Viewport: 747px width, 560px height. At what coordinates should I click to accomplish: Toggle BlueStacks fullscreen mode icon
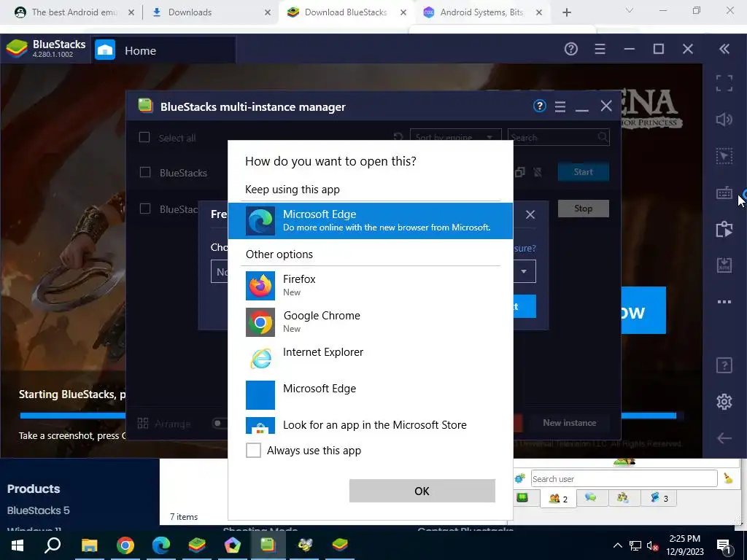pyautogui.click(x=724, y=83)
